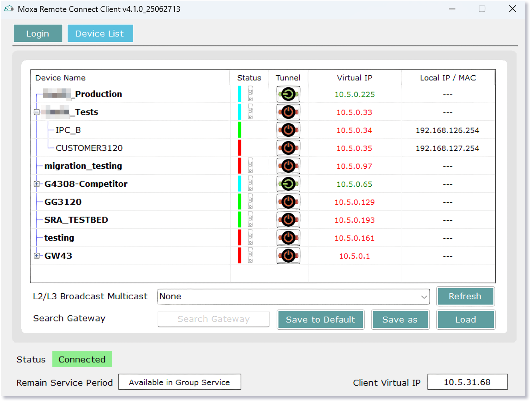Switch to the Login tab

coord(38,33)
